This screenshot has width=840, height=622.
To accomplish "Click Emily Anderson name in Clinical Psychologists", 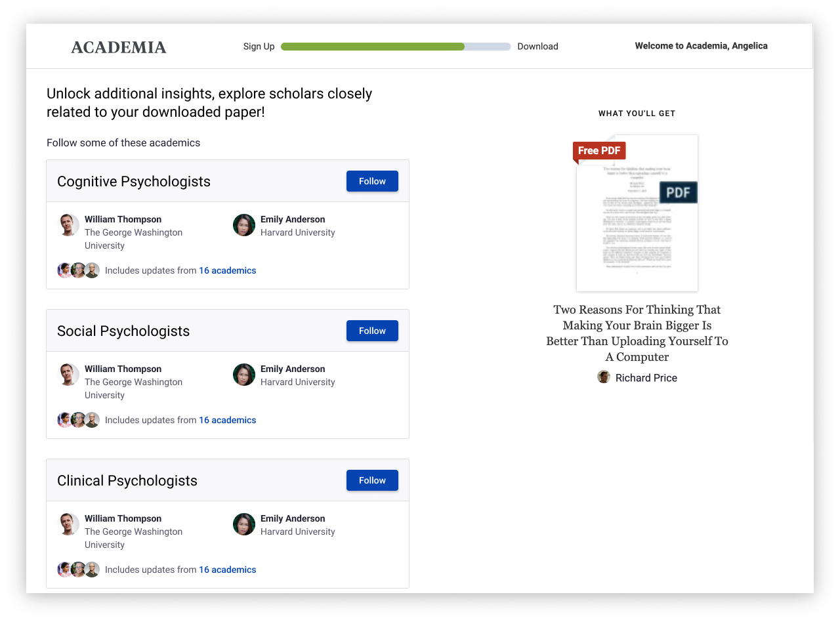I will point(293,518).
